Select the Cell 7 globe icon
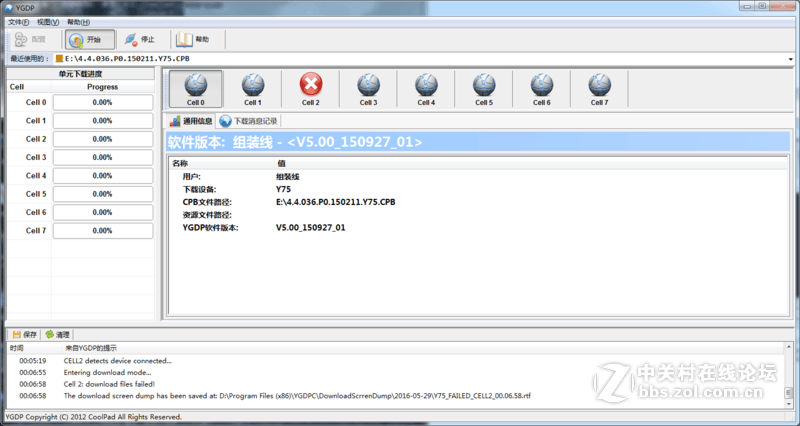800x426 pixels. (x=599, y=89)
